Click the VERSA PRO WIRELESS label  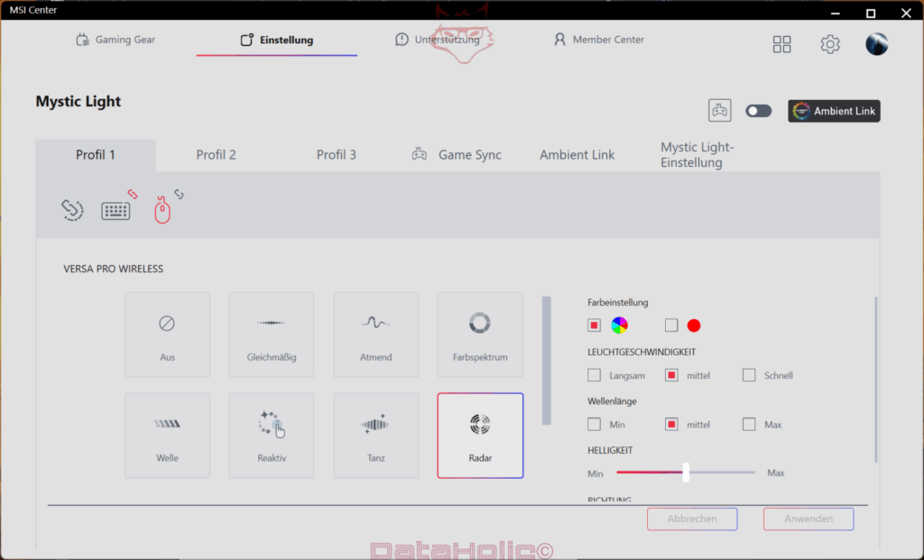(x=113, y=269)
